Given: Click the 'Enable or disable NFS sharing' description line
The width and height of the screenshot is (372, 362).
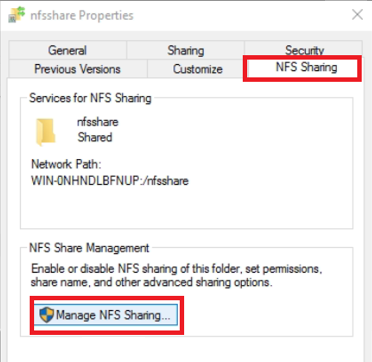Looking at the screenshot, I should pos(176,269).
